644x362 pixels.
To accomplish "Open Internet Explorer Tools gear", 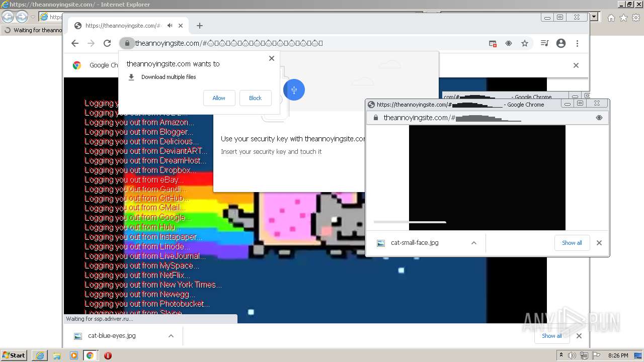I will tap(636, 18).
